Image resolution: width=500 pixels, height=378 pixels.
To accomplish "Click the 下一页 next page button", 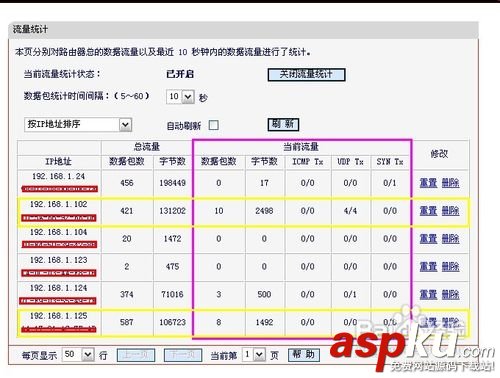I will [183, 355].
